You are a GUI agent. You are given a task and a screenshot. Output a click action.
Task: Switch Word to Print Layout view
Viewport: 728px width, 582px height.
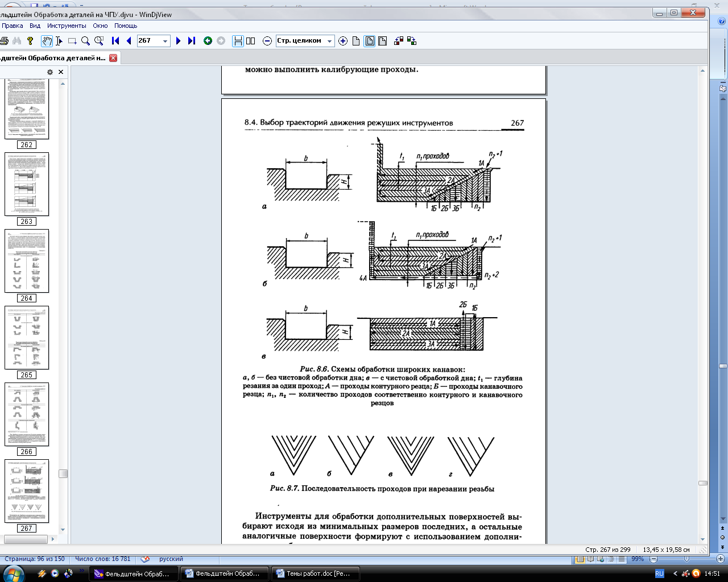coord(580,559)
